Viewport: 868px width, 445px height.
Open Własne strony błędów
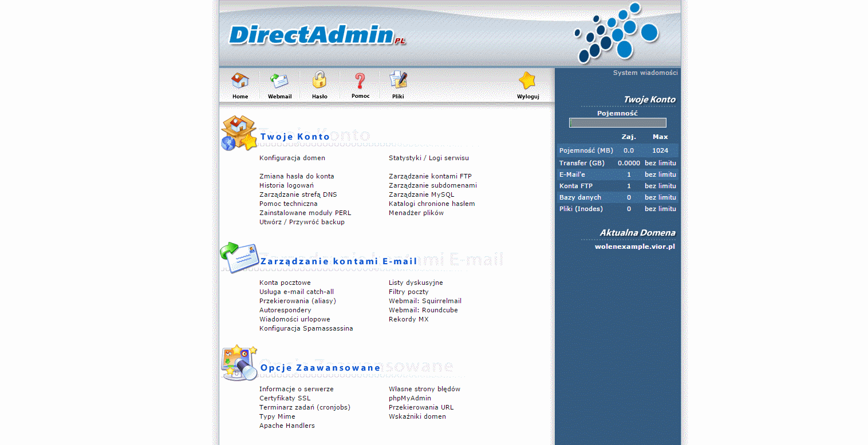click(424, 389)
